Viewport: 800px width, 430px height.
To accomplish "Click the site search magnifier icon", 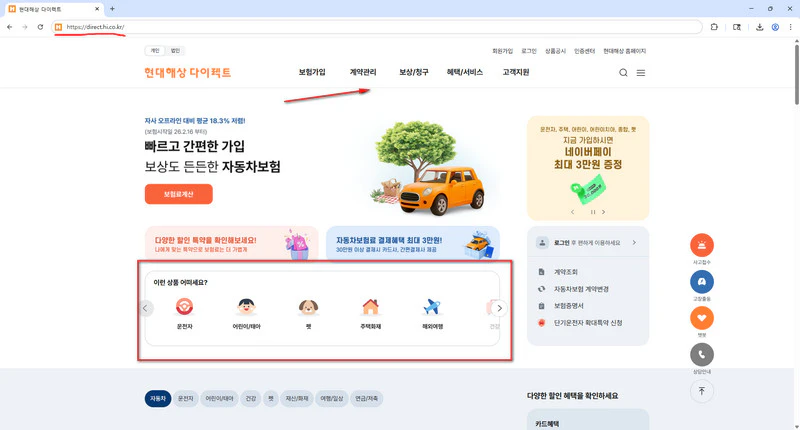I will tap(623, 73).
